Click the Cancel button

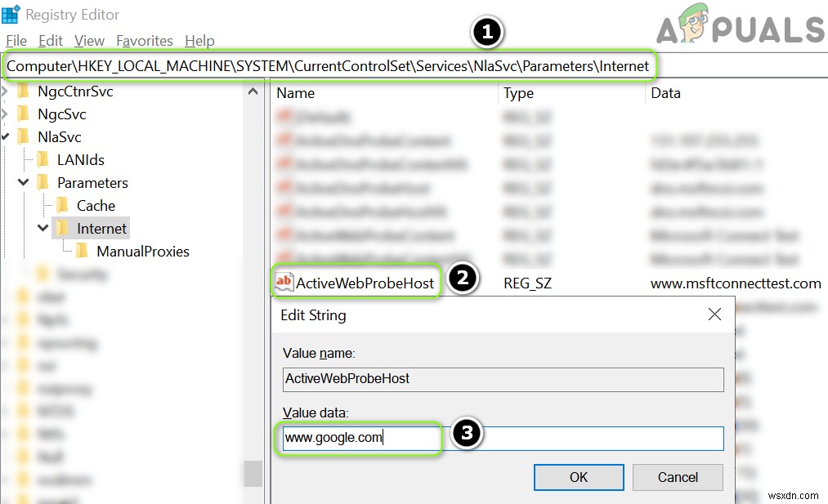678,477
